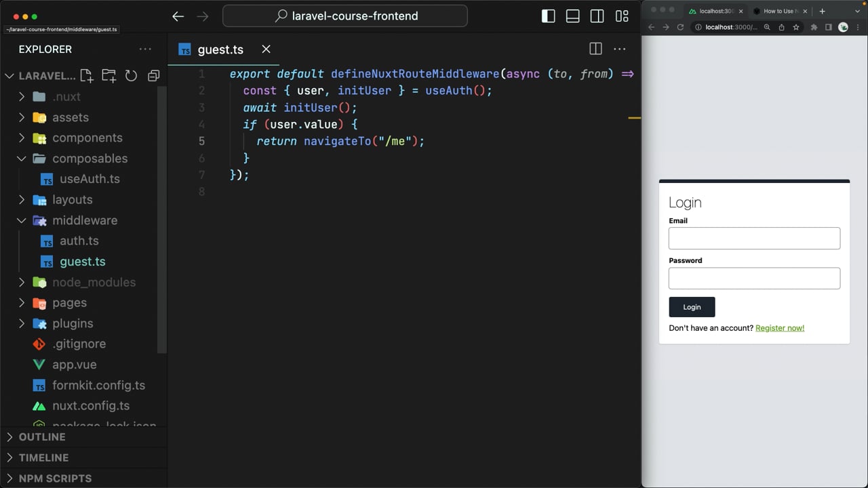Screen dimensions: 868x488
Task: Toggle the secondary sidebar layout icon
Action: click(597, 16)
